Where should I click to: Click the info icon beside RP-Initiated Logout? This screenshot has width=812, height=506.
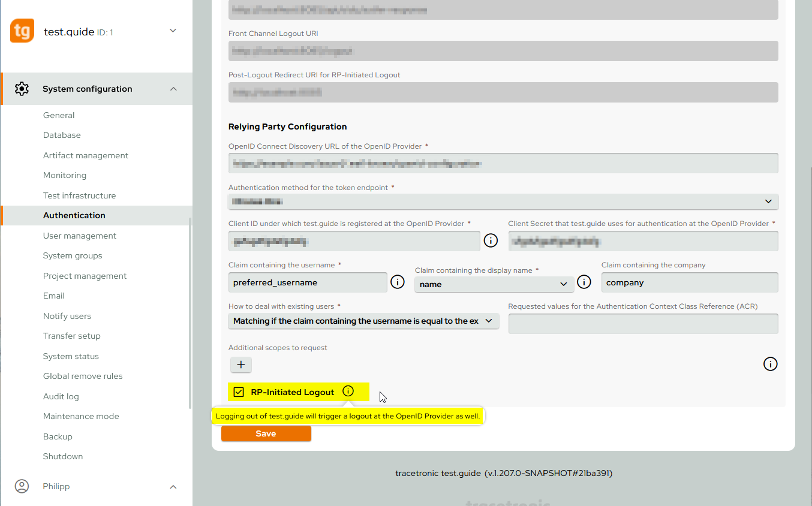(348, 391)
